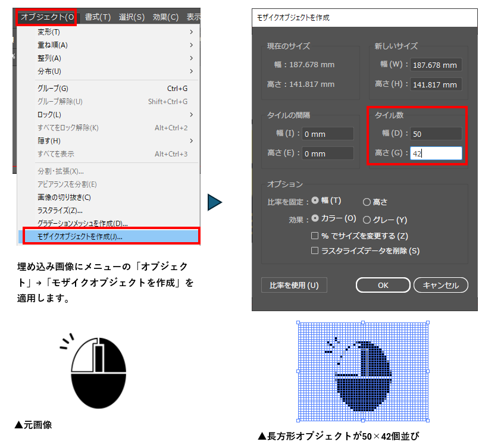
Task: Open the 書式(T) menu
Action: [x=98, y=17]
